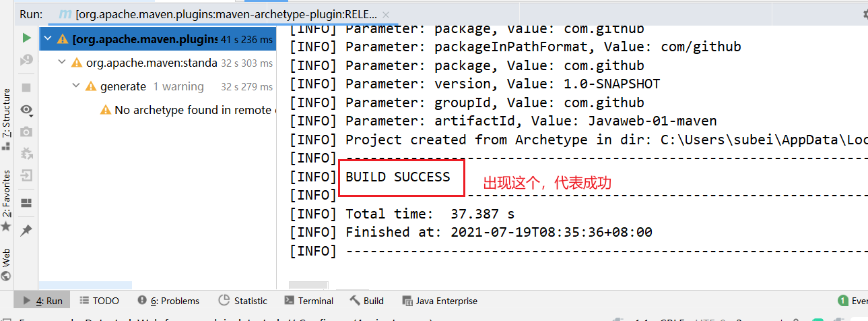This screenshot has width=868, height=321.
Task: Open the Java Enterprise tool window
Action: point(440,301)
